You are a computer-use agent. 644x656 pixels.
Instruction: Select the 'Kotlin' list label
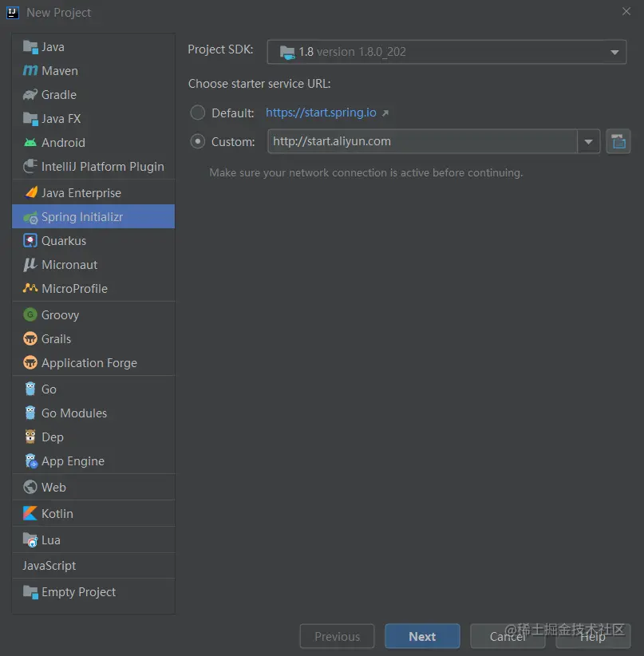[x=57, y=514]
